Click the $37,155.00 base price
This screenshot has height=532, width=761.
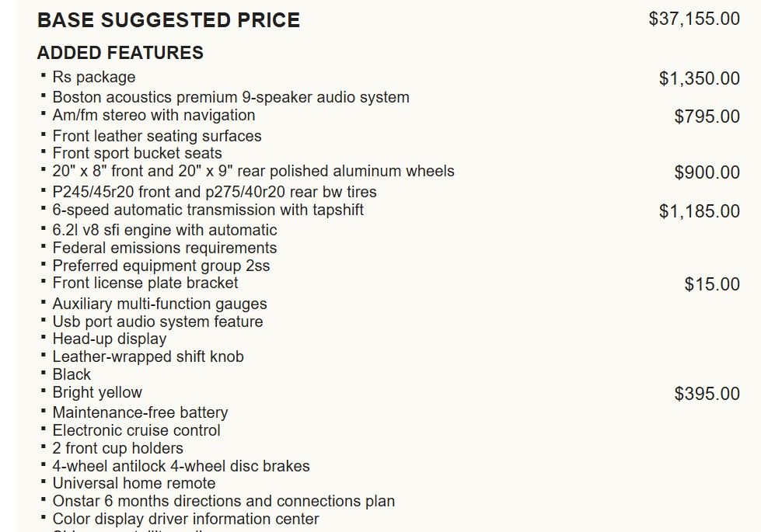tap(693, 19)
